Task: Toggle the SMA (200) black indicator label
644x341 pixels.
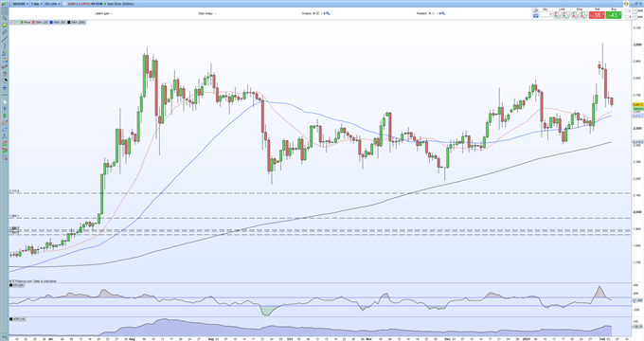Action: 77,22
